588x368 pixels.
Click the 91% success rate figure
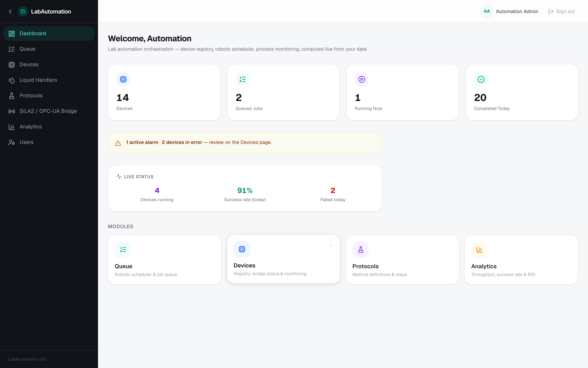(x=245, y=190)
